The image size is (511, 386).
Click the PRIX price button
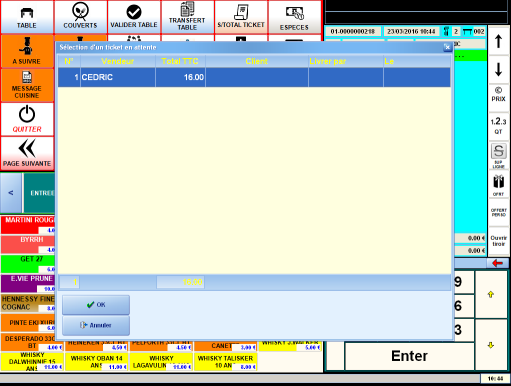tap(498, 95)
